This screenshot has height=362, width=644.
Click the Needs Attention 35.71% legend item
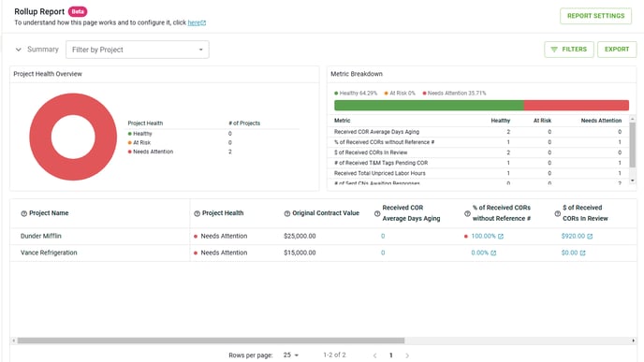[454, 94]
